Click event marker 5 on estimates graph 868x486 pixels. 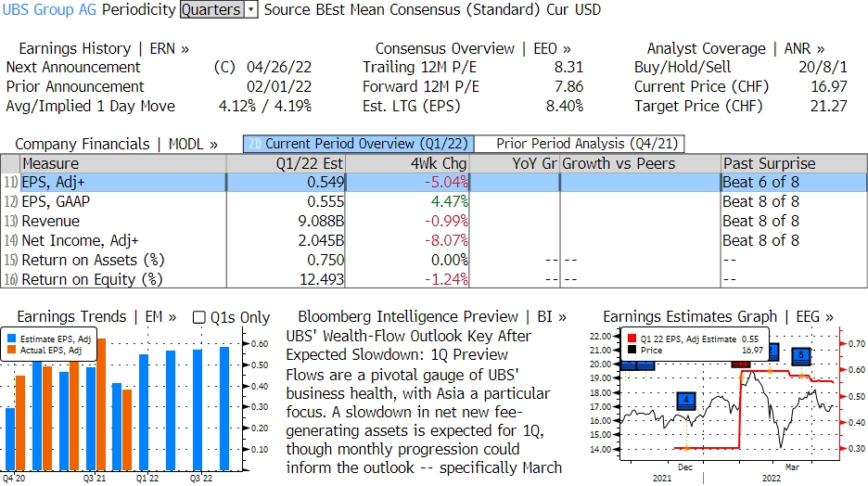click(x=801, y=356)
